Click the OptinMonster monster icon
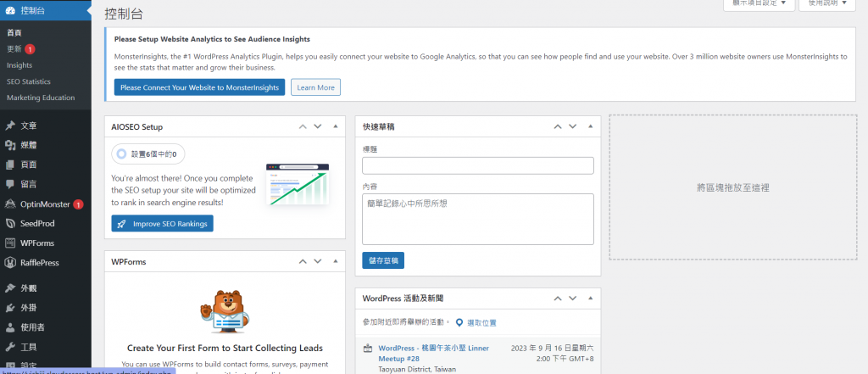The image size is (868, 374). 10,204
